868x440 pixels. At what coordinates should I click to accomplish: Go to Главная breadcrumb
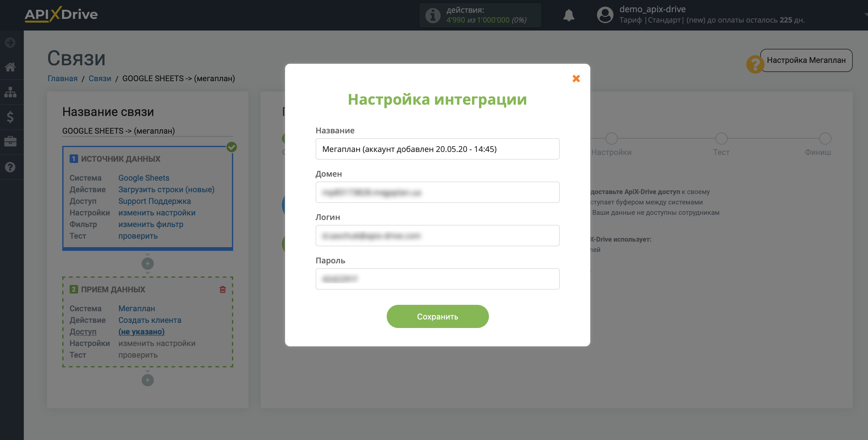click(62, 78)
